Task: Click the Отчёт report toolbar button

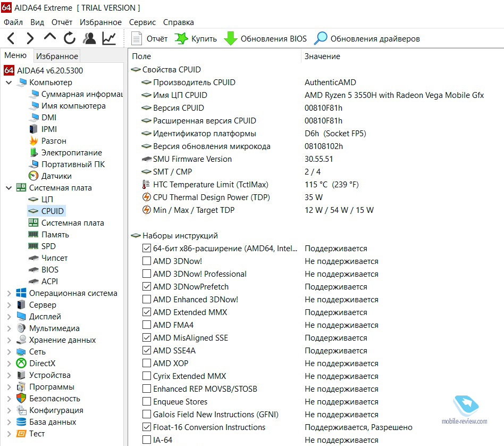Action: coord(149,39)
